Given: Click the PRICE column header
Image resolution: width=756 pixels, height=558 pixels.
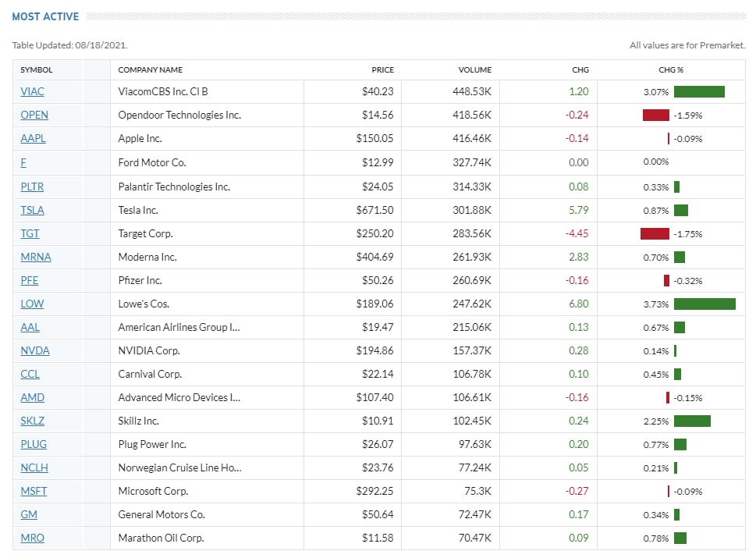Looking at the screenshot, I should [383, 70].
